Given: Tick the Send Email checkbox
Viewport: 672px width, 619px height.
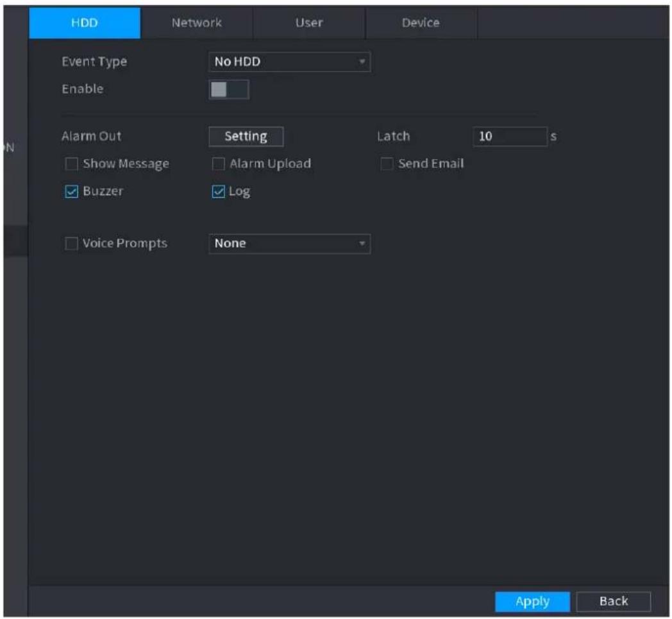Looking at the screenshot, I should click(x=387, y=164).
